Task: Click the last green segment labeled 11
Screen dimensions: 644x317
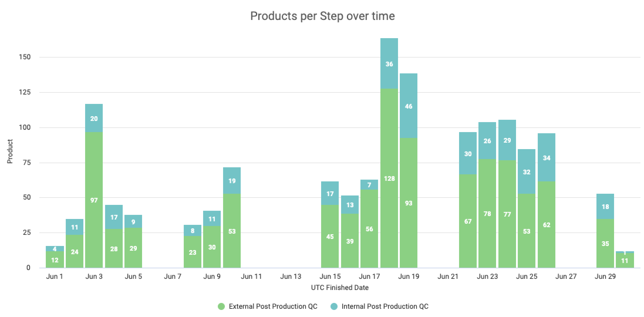Action: 625,260
